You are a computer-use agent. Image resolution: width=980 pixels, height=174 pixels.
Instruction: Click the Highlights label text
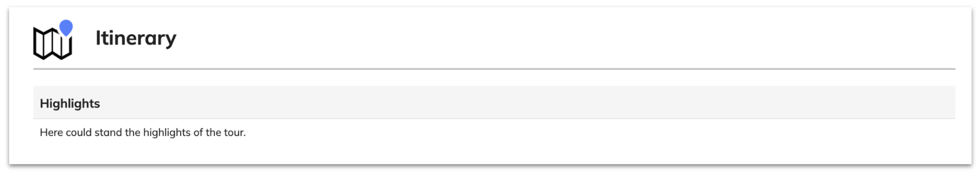pyautogui.click(x=70, y=104)
